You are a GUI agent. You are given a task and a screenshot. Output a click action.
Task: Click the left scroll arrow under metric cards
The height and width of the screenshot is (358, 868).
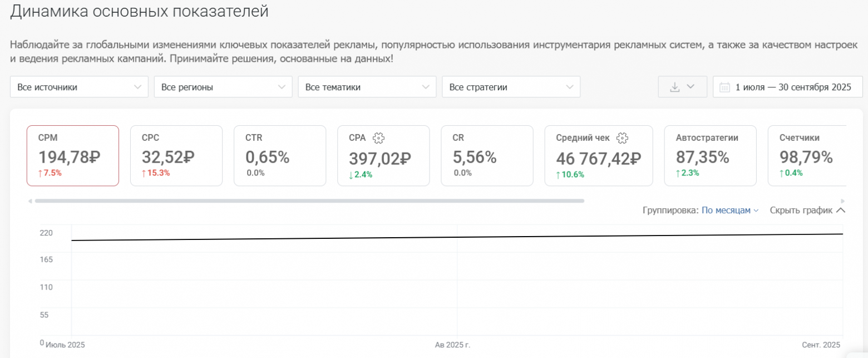(30, 201)
